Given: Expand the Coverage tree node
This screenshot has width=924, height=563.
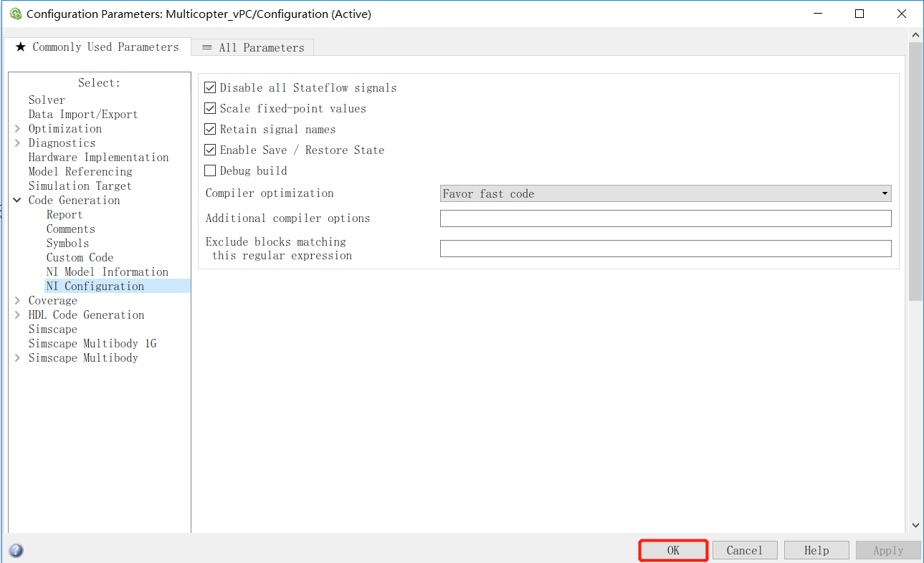Looking at the screenshot, I should tap(17, 301).
